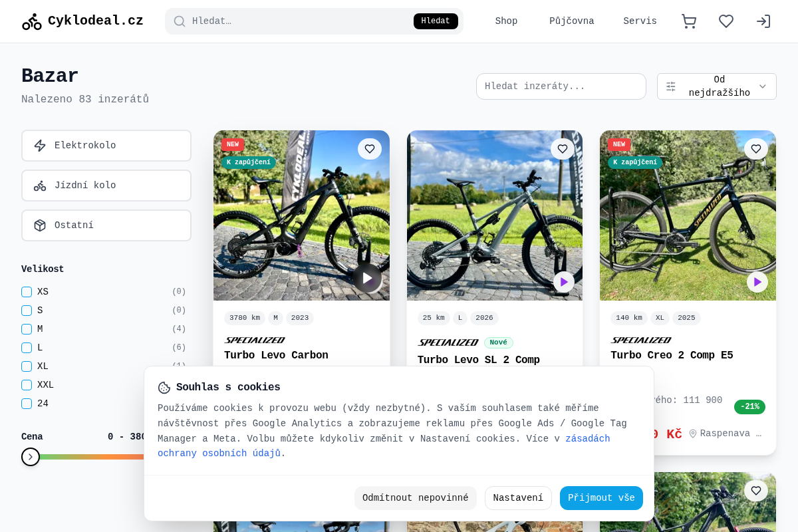Check the L size filter

(x=27, y=348)
